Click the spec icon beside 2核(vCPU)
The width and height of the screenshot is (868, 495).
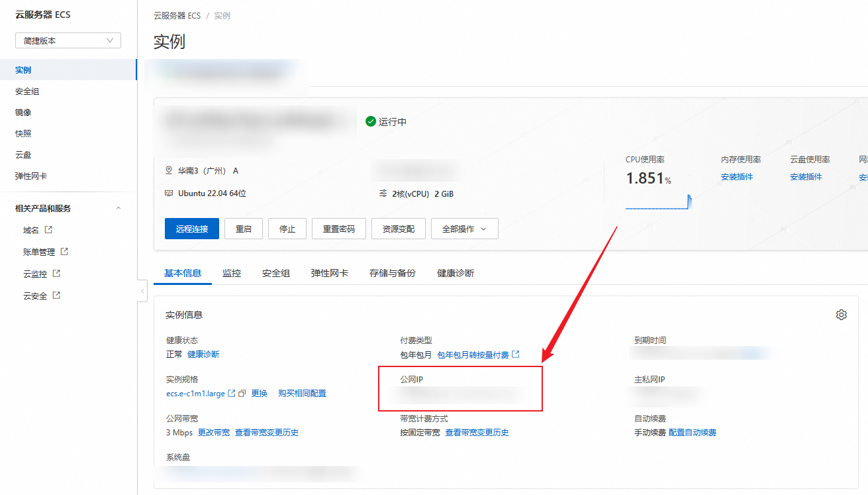pyautogui.click(x=383, y=193)
